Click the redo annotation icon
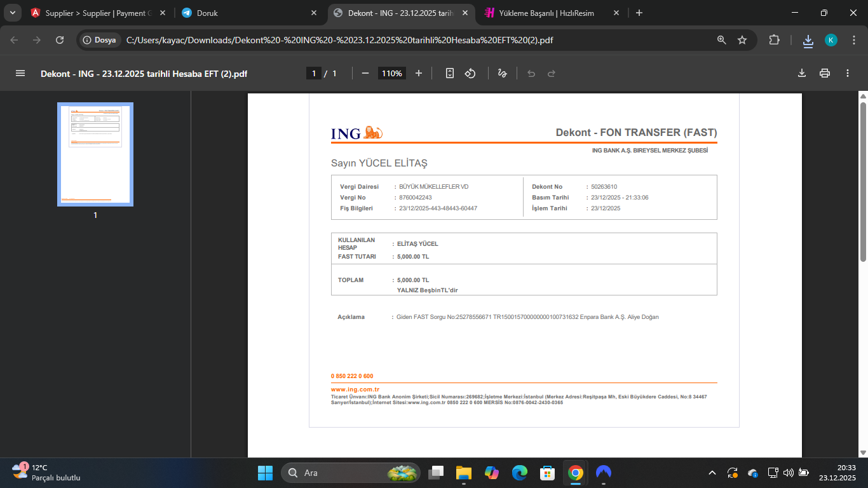This screenshot has height=488, width=868. click(552, 73)
